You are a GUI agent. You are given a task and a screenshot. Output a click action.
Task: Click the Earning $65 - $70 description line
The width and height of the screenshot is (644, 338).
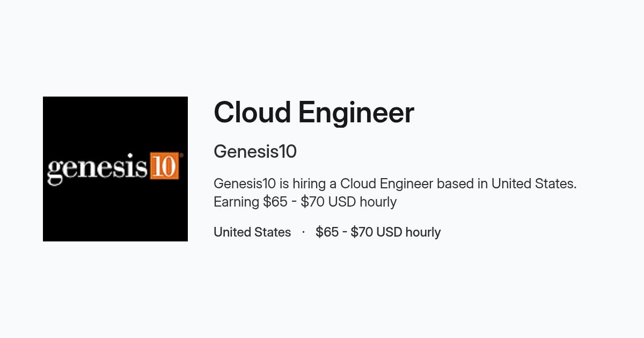(305, 202)
